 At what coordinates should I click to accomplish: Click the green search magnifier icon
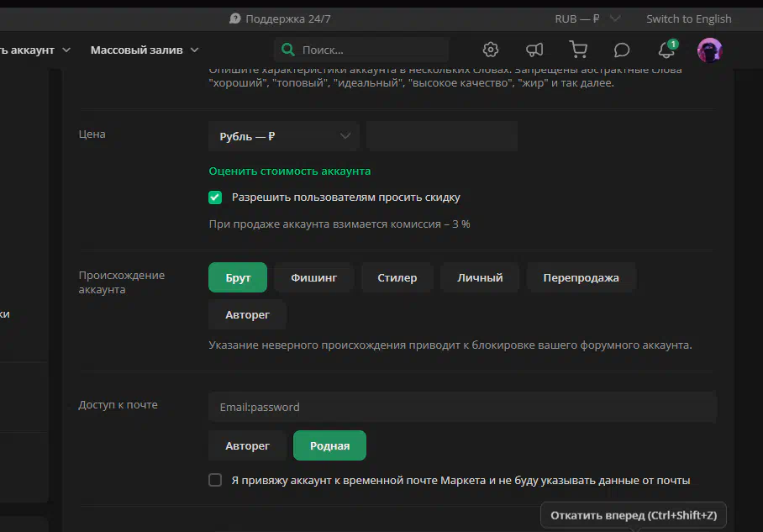[x=287, y=50]
